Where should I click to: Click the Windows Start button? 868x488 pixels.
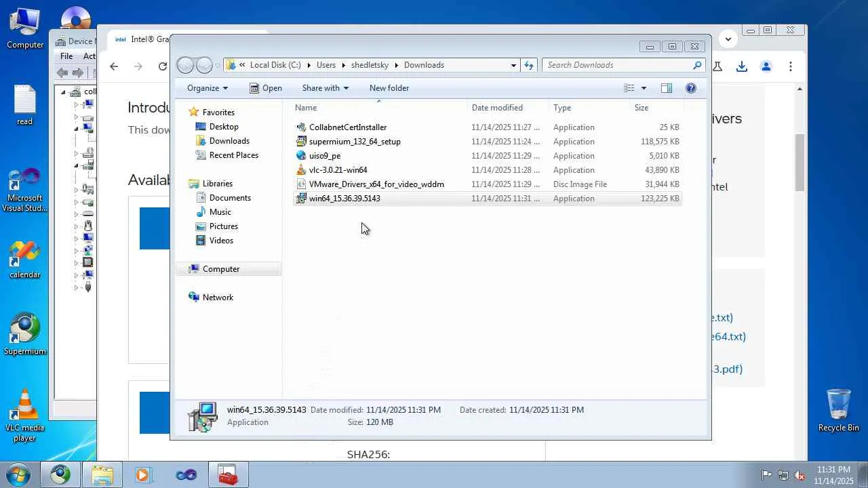[x=18, y=474]
